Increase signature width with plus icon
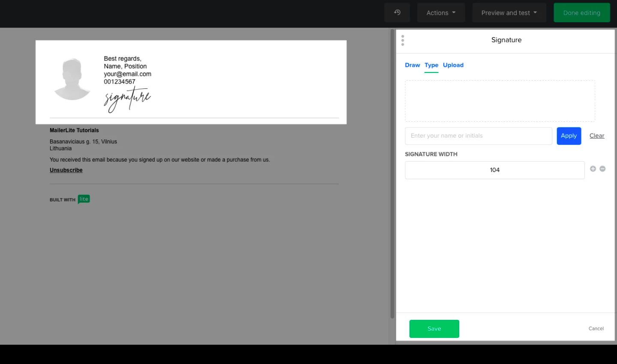 pos(593,169)
